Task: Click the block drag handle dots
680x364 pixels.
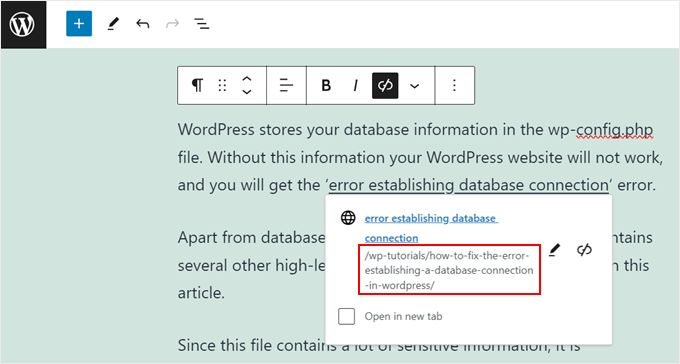Action: pos(222,85)
